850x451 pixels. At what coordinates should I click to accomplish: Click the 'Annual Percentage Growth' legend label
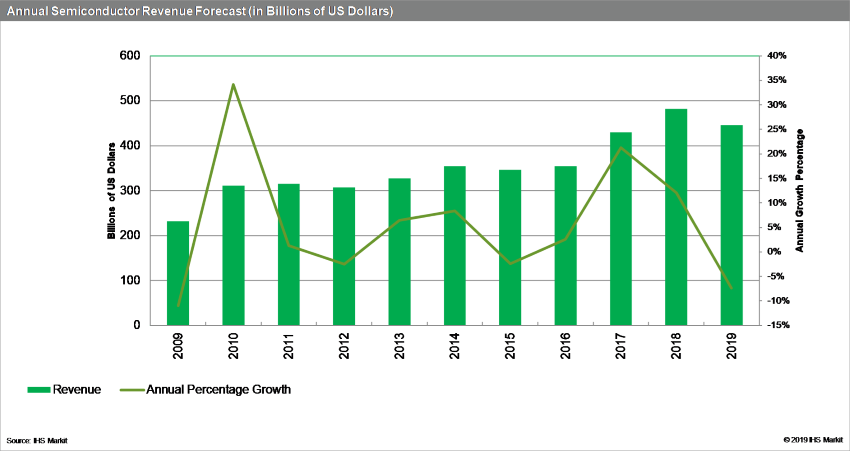click(218, 390)
